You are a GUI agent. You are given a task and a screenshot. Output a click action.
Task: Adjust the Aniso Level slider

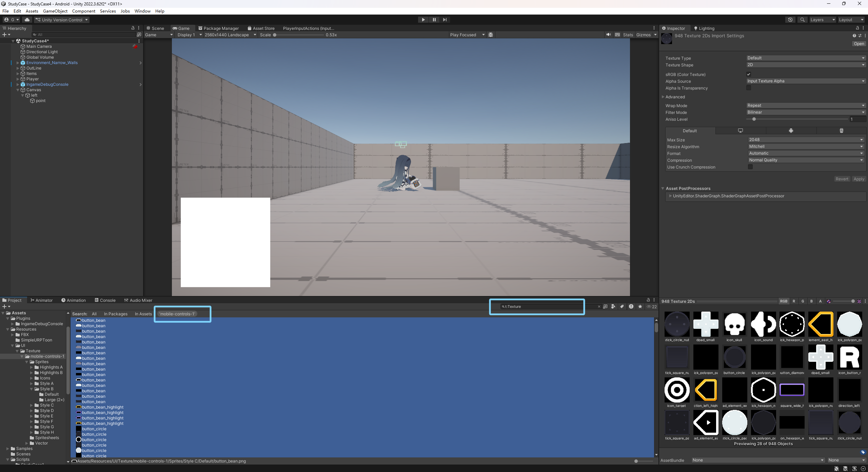pos(754,119)
